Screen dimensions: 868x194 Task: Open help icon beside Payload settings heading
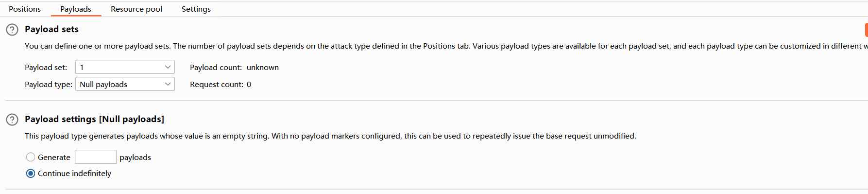[12, 120]
